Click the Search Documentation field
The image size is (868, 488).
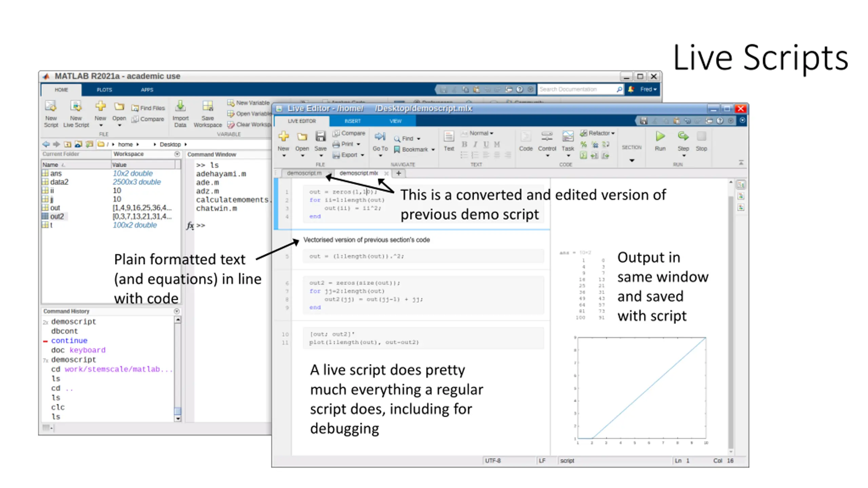576,89
